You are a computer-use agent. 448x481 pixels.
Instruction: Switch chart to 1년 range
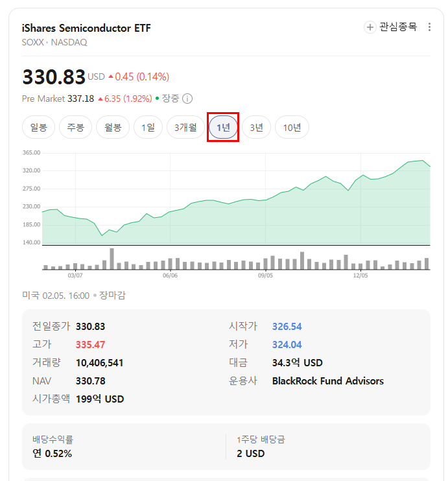223,127
